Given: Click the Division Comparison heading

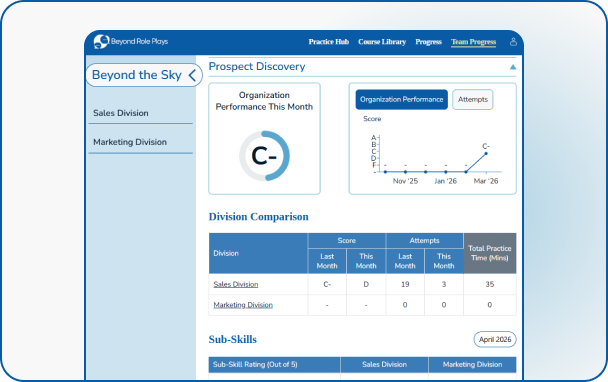Looking at the screenshot, I should [x=259, y=216].
